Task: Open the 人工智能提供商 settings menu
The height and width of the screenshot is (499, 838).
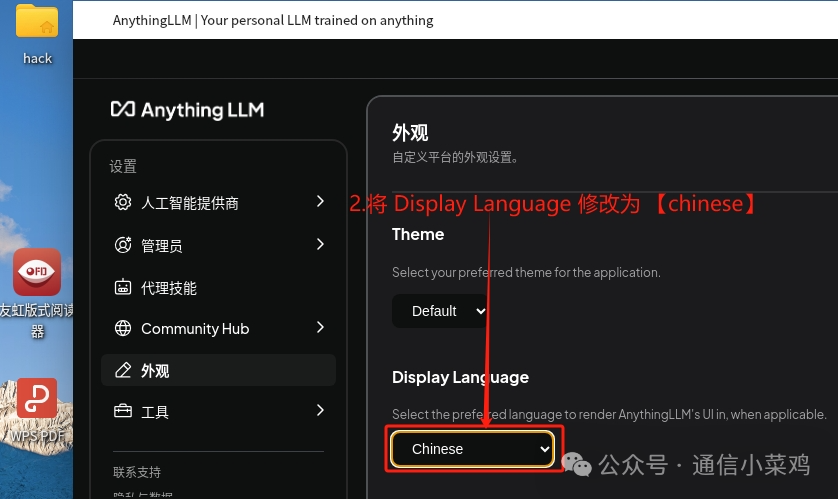Action: pyautogui.click(x=219, y=202)
